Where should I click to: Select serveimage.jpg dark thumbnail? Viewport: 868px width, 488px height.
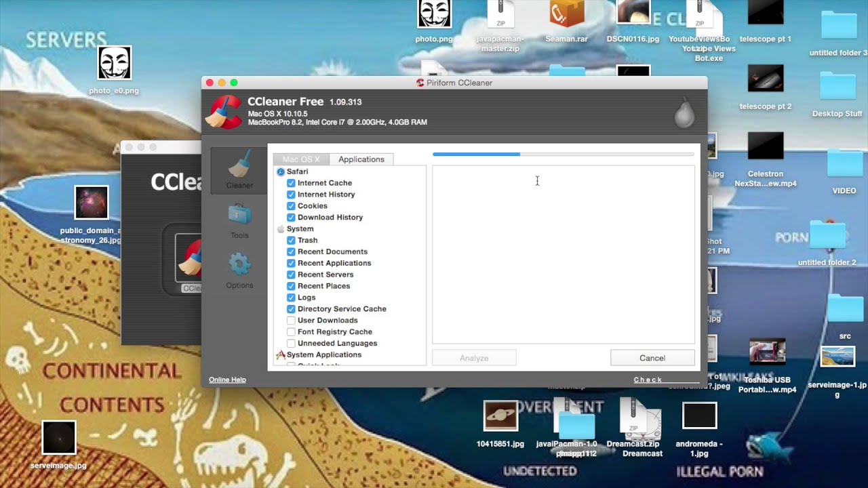tap(59, 437)
